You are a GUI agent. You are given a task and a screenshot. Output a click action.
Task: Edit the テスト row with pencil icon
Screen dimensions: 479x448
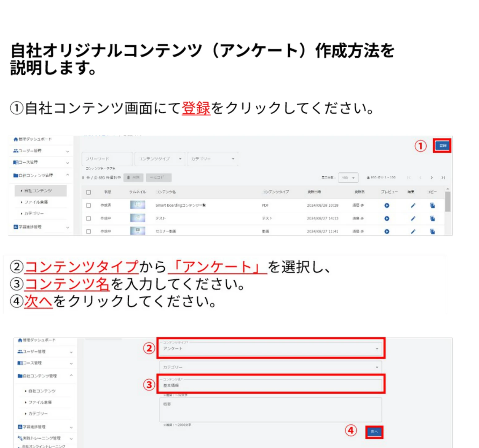pos(413,218)
